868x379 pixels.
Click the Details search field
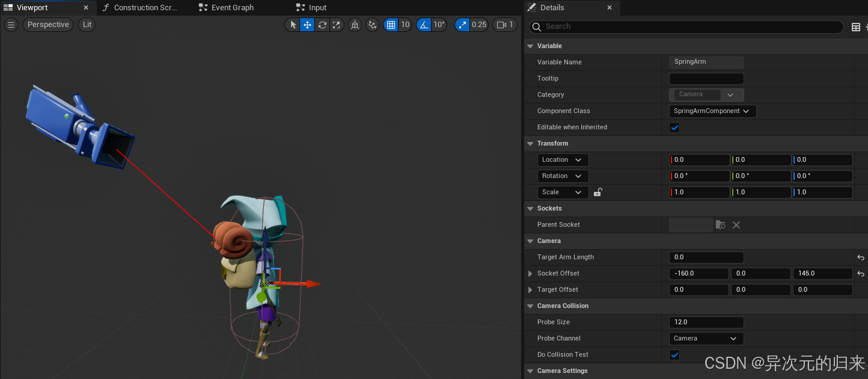pyautogui.click(x=686, y=26)
